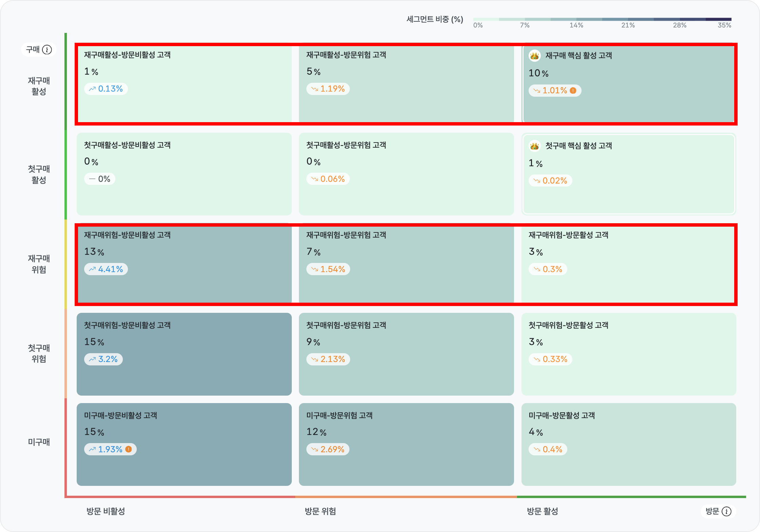Click the 방문 비활성 axis label
Viewport: 760px width, 532px height.
[x=106, y=511]
